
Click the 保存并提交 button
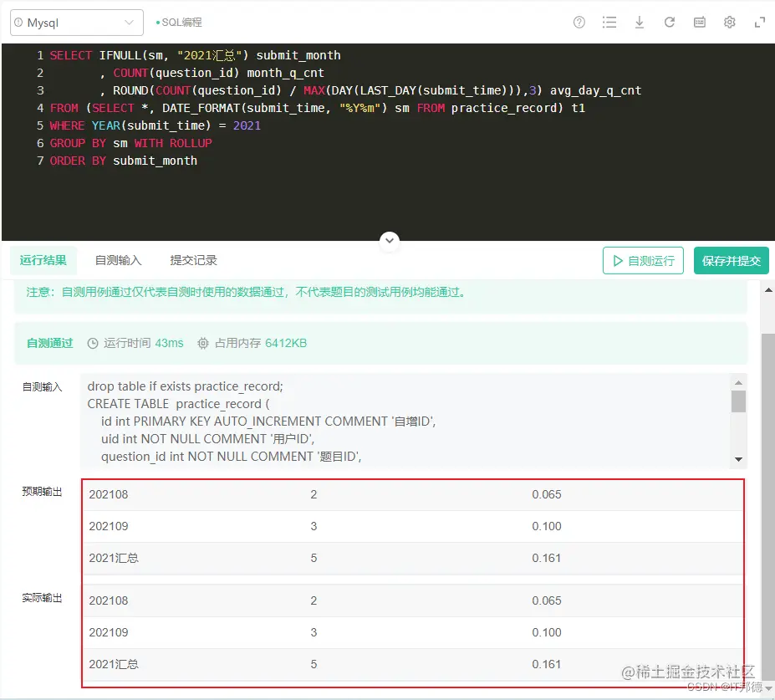(731, 261)
